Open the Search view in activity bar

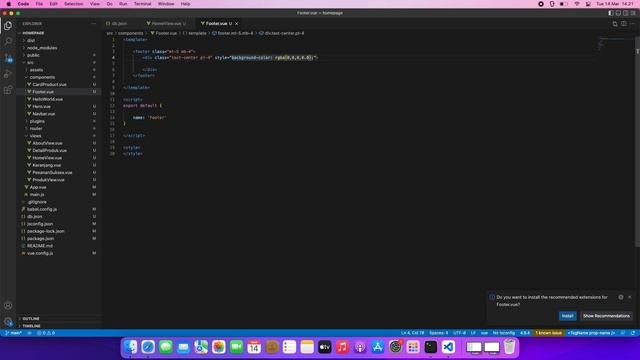coord(8,42)
